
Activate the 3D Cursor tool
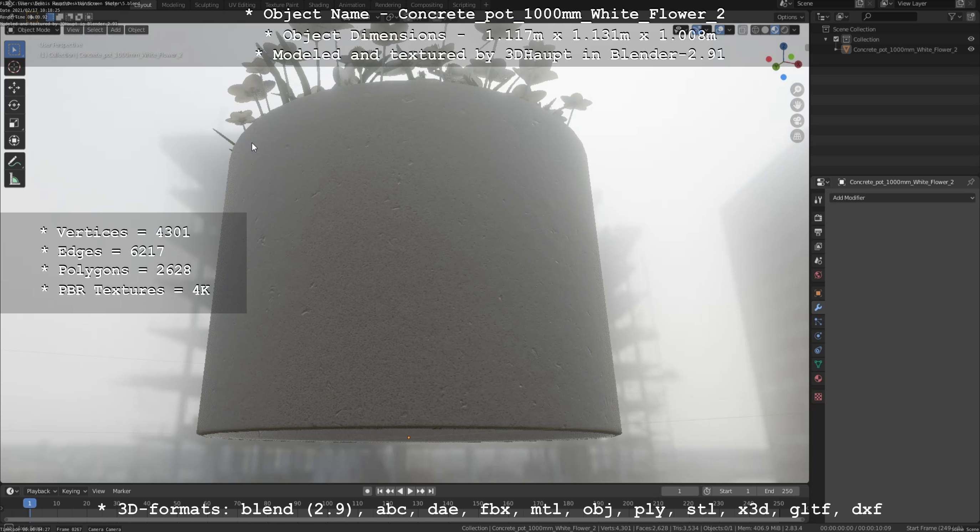[15, 67]
